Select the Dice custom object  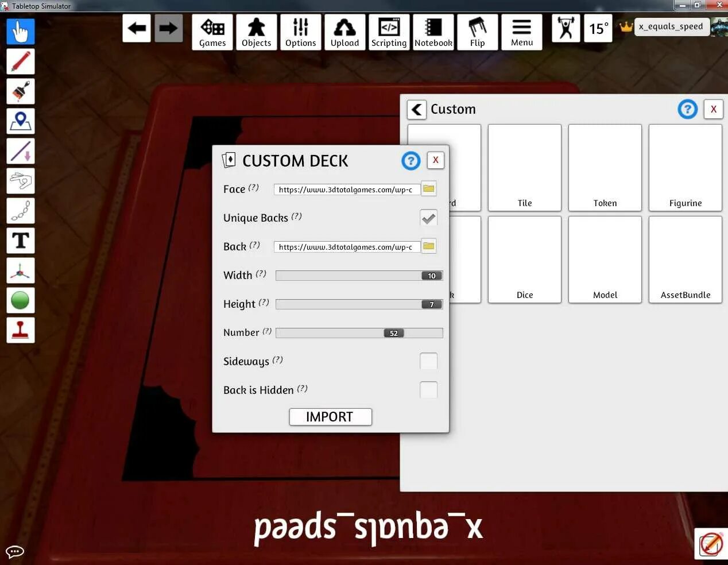(525, 260)
